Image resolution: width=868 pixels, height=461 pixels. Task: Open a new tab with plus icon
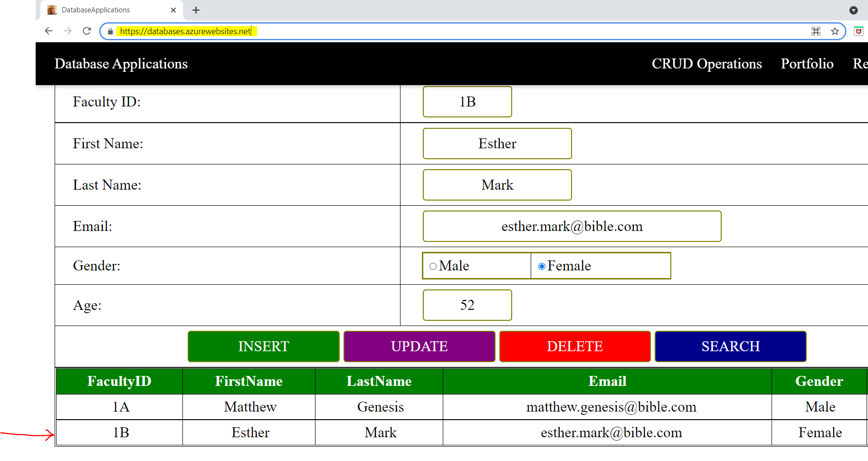point(196,10)
